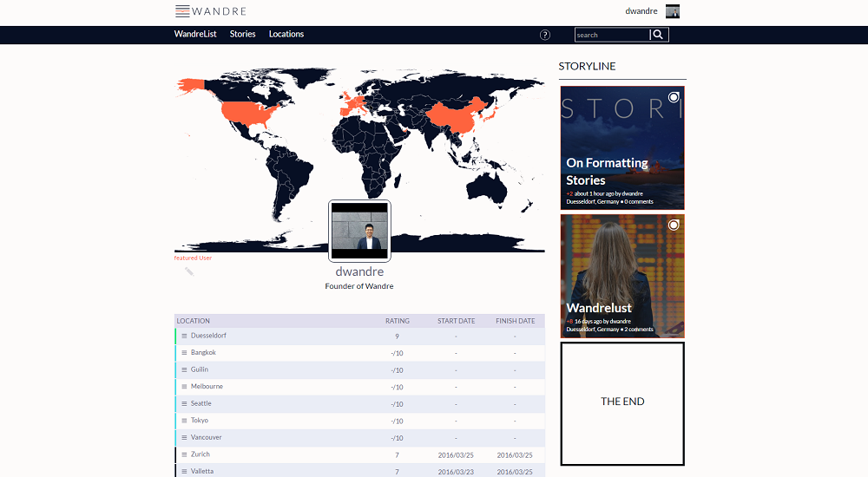The image size is (868, 477).
Task: Sort by the RATING column header
Action: tap(398, 321)
